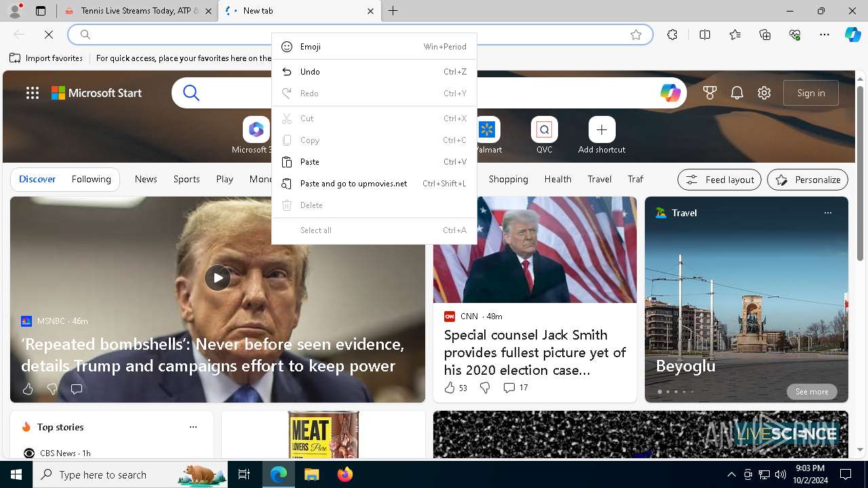
Task: Click the Microsoft Start search icon
Action: tap(191, 93)
